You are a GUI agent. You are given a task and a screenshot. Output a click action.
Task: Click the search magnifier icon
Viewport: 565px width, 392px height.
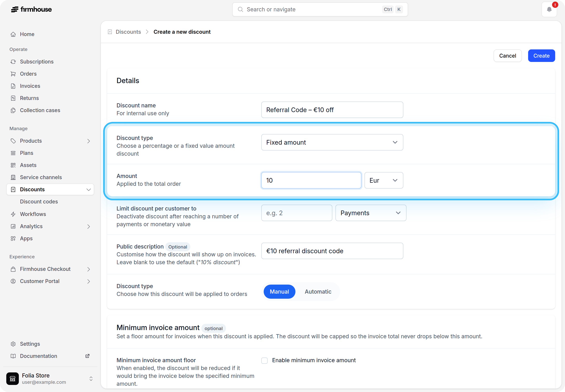tap(241, 9)
